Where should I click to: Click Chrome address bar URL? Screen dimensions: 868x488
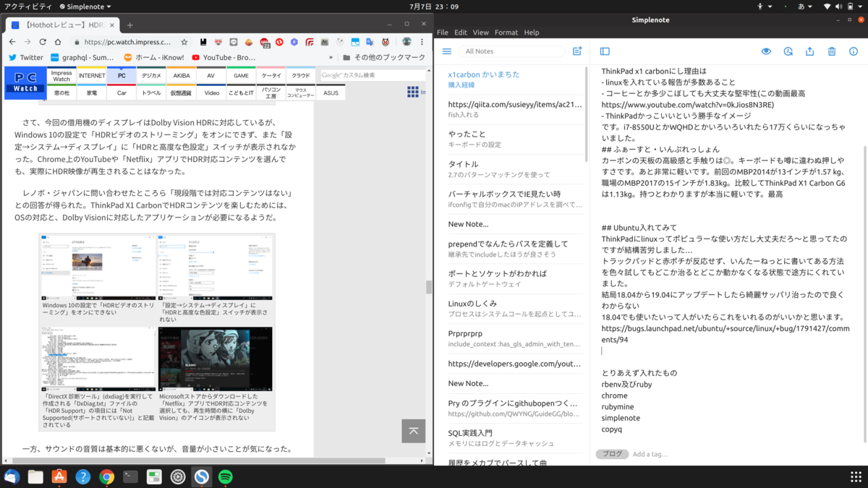127,42
